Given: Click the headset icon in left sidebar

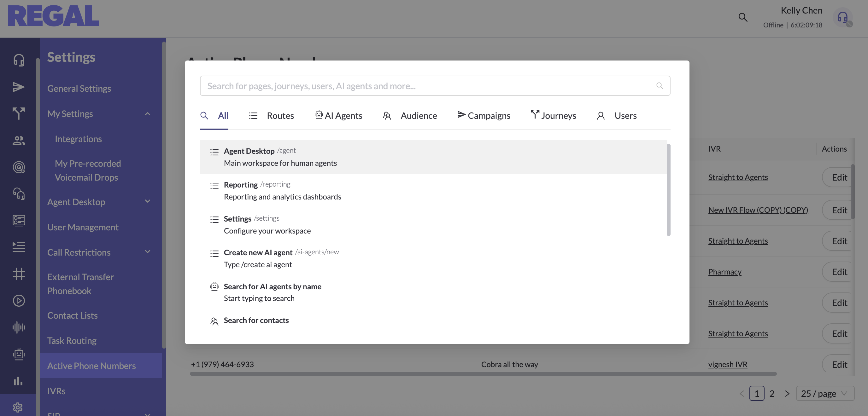Looking at the screenshot, I should coord(19,60).
